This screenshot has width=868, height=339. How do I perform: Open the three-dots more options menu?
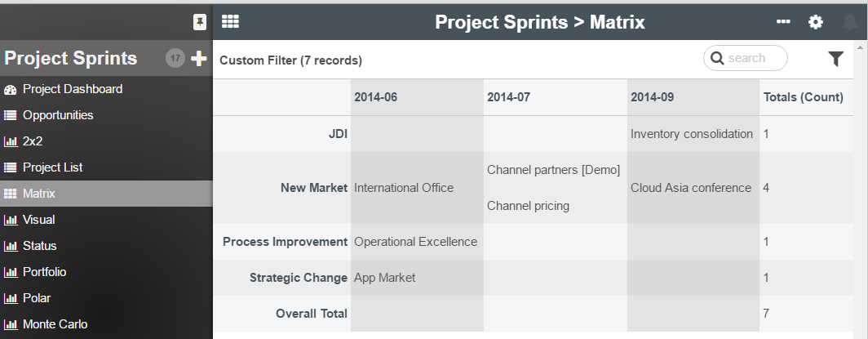tap(783, 22)
